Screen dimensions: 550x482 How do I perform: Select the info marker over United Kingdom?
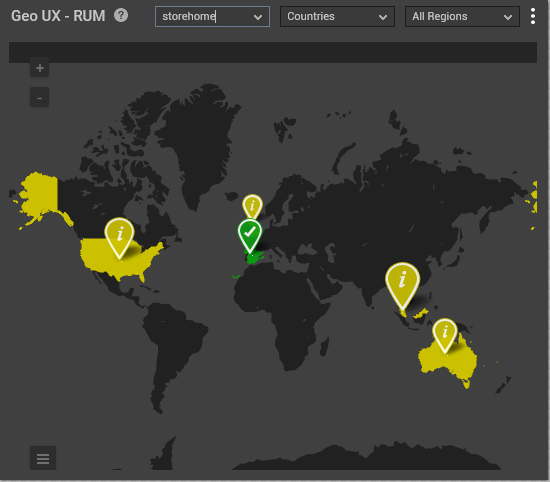click(253, 206)
